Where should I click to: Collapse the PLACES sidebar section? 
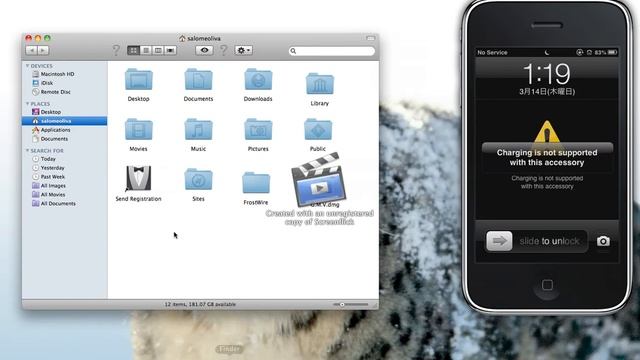coord(27,104)
